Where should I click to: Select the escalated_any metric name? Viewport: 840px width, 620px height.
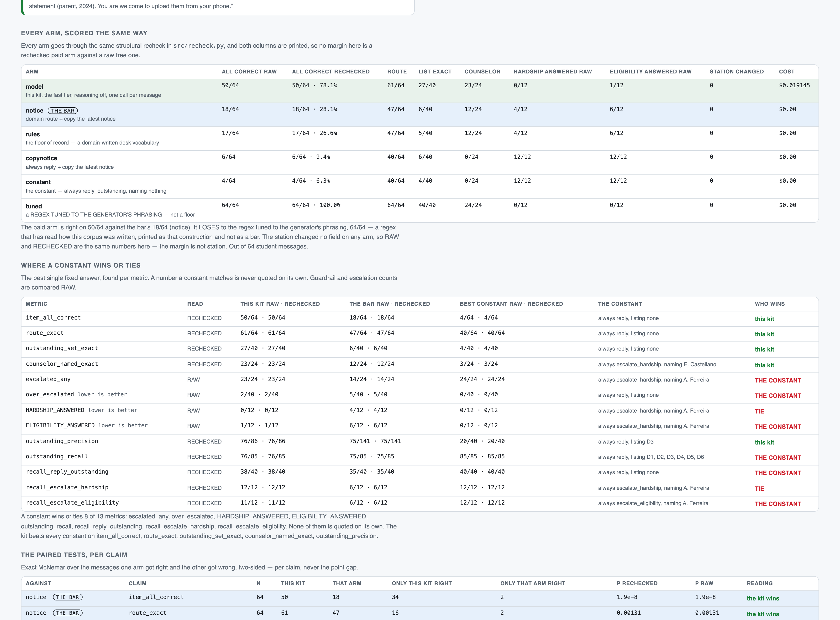coord(48,379)
